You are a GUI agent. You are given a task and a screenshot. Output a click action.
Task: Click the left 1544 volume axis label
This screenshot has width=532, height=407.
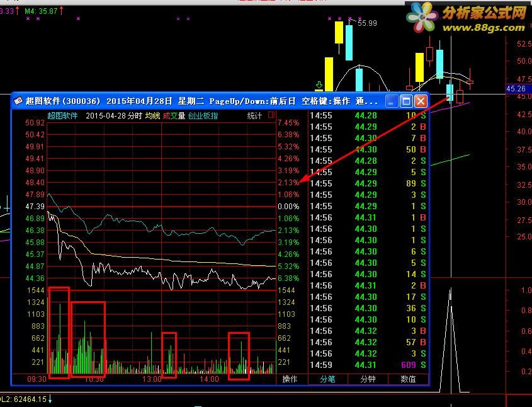36,290
